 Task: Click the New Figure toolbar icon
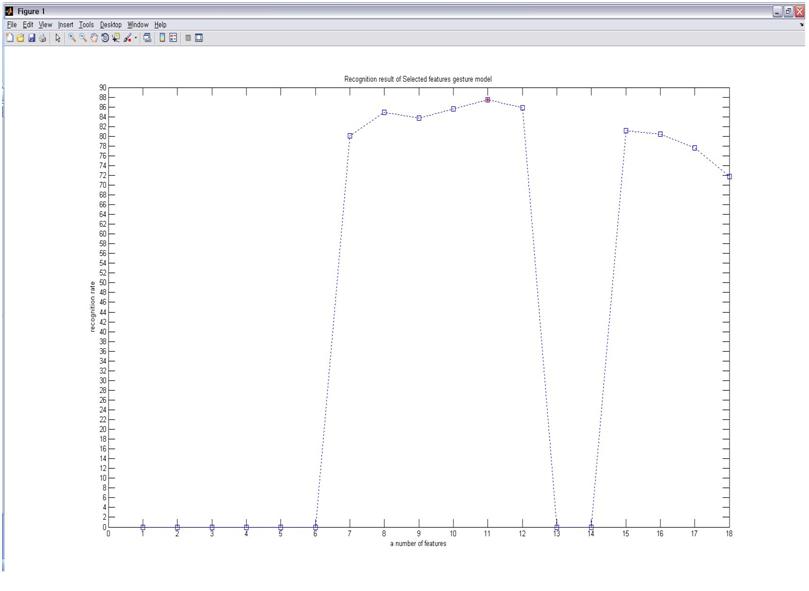coord(10,38)
